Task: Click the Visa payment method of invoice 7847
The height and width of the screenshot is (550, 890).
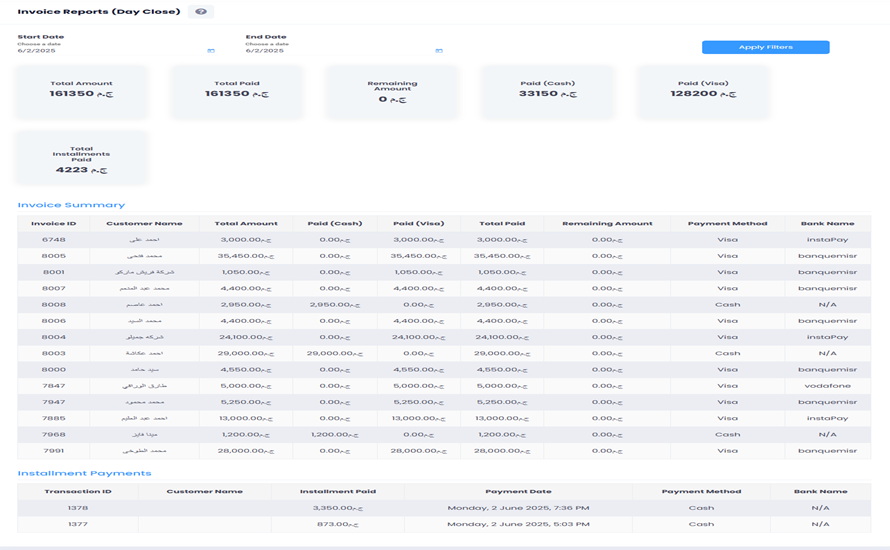Action: pos(728,386)
